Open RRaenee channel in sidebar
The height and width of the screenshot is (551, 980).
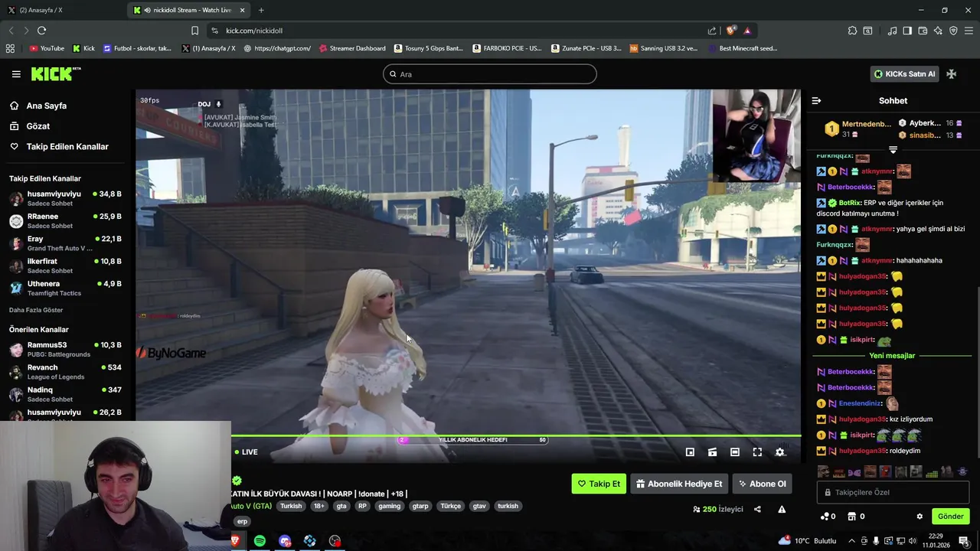tap(65, 220)
